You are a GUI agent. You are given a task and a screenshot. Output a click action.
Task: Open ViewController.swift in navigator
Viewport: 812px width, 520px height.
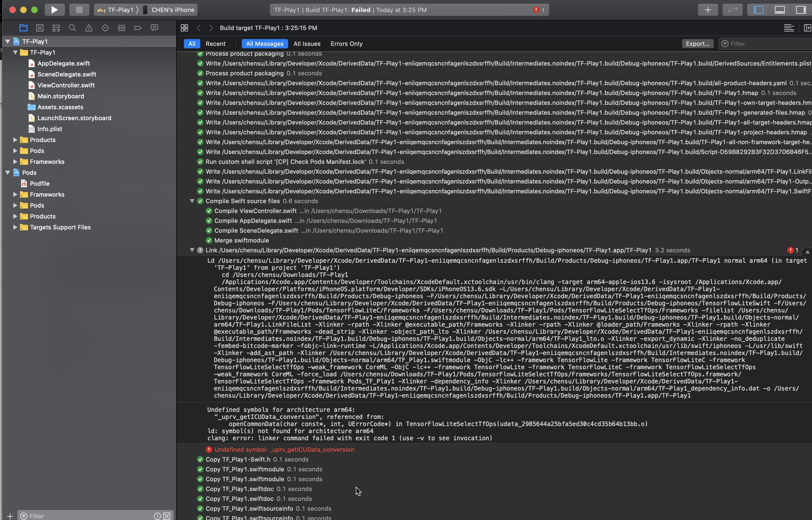pyautogui.click(x=66, y=85)
